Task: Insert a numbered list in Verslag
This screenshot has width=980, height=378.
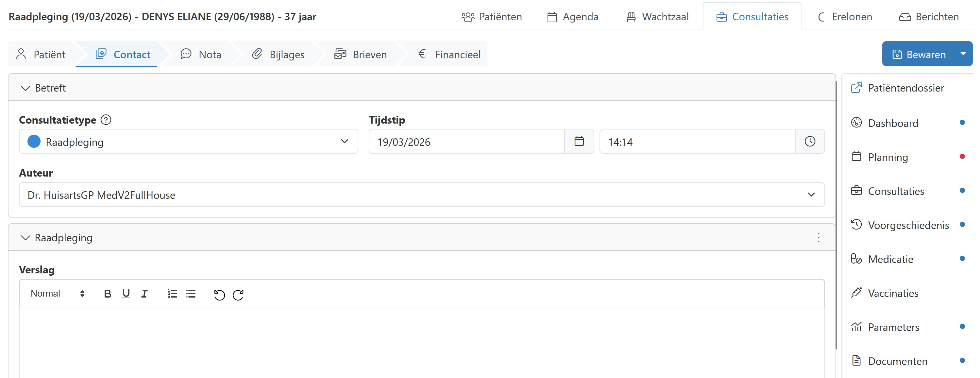Action: point(172,294)
